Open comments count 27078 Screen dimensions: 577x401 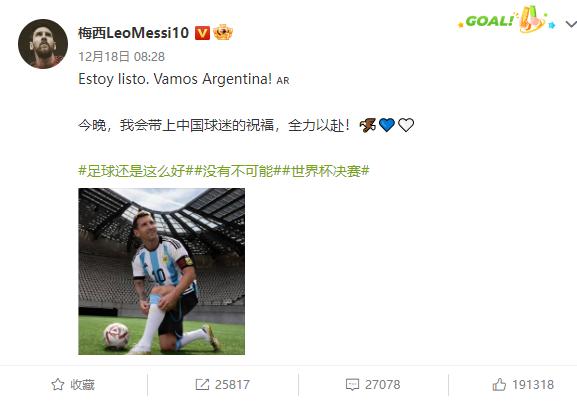pyautogui.click(x=382, y=385)
